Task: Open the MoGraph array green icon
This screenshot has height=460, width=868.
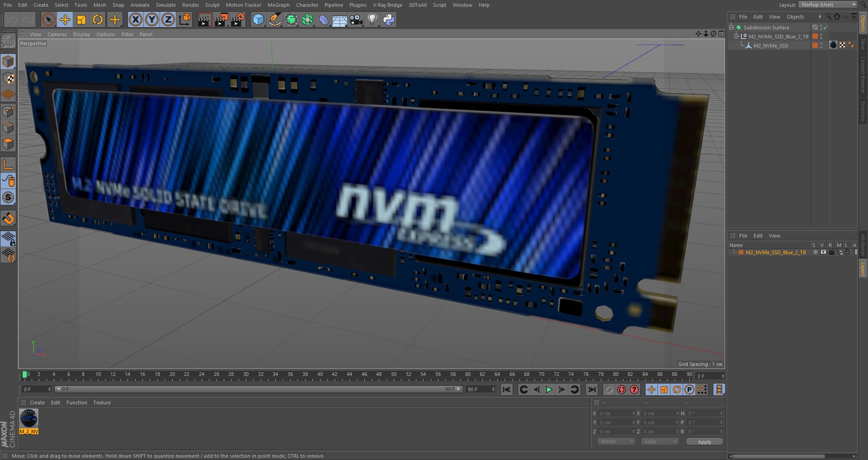Action: [x=307, y=19]
